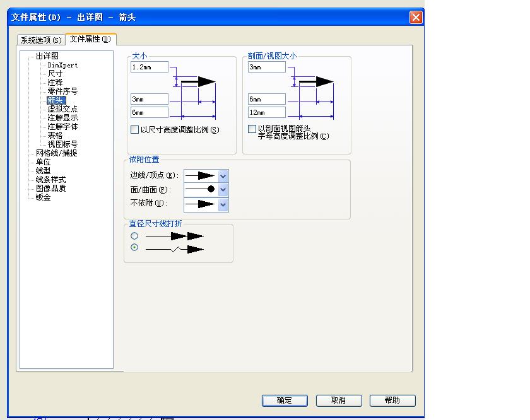Image resolution: width=530 pixels, height=420 pixels.
Task: Select 虚拟交点 in the tree
Action: [62, 109]
